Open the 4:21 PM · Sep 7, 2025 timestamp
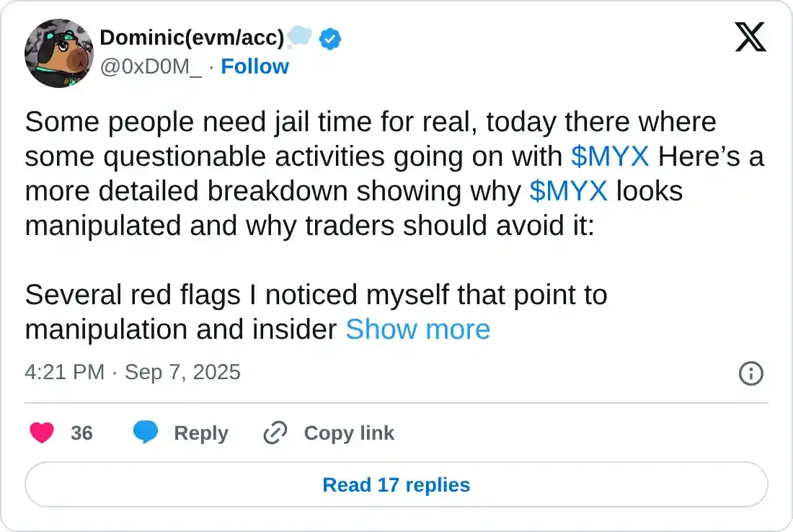This screenshot has width=793, height=532. coord(133,372)
